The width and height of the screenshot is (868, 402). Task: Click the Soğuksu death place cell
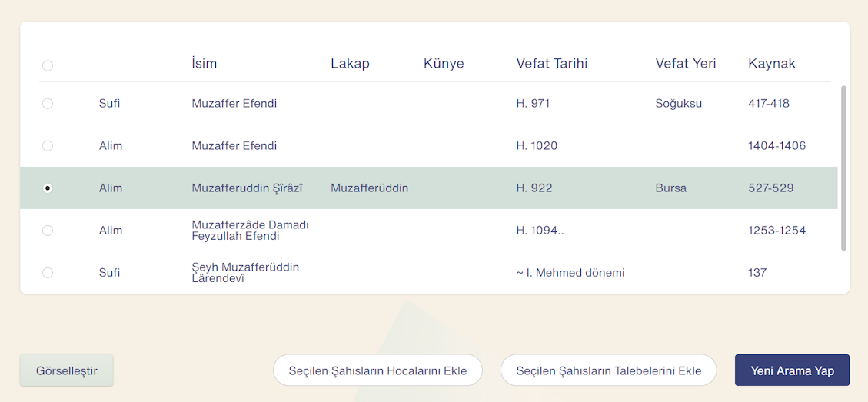[679, 104]
